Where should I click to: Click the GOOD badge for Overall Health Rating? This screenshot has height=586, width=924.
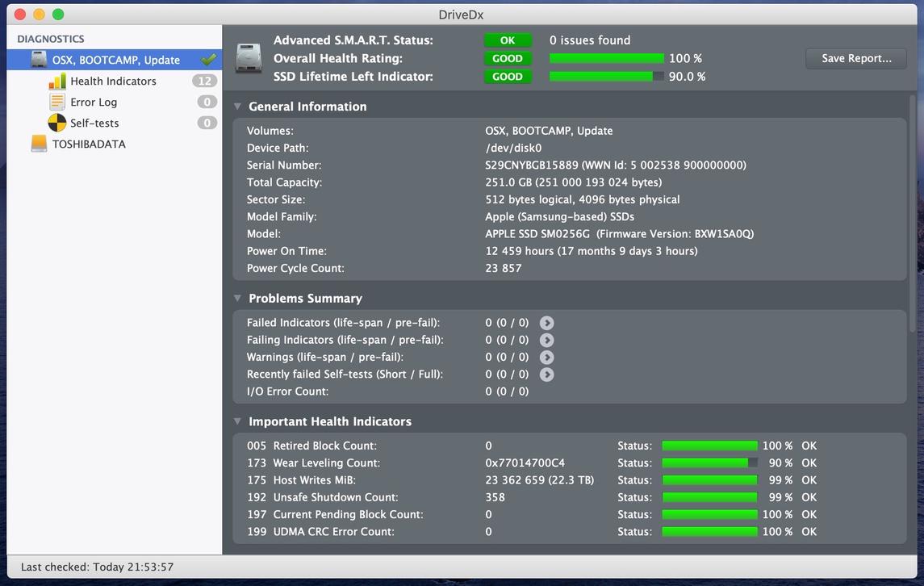tap(508, 58)
